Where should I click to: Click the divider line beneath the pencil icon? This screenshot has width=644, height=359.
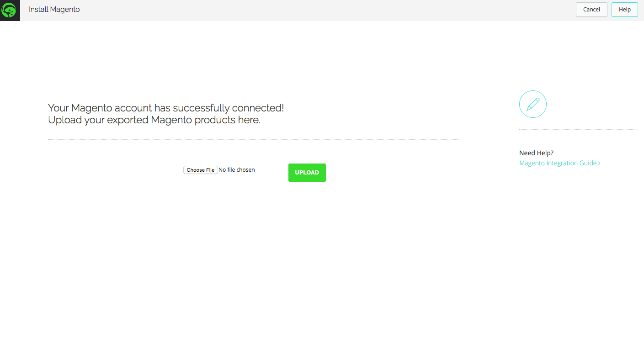click(x=578, y=130)
